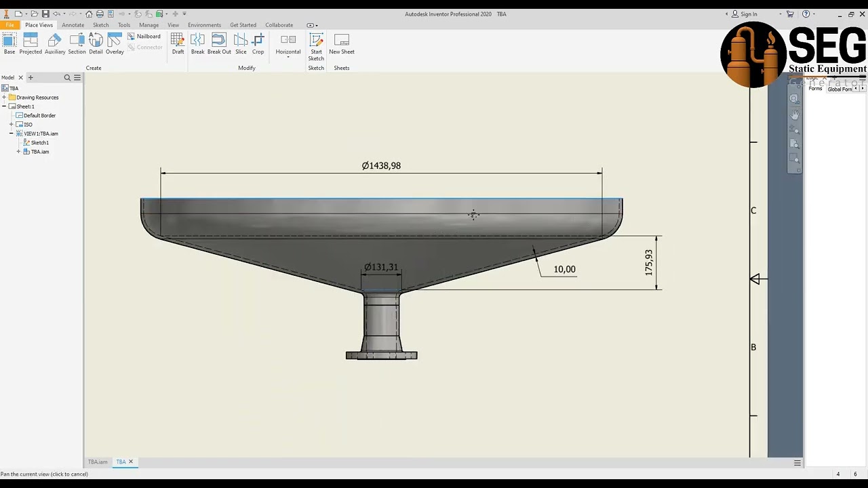
Task: Create a New Sheet
Action: click(x=342, y=43)
